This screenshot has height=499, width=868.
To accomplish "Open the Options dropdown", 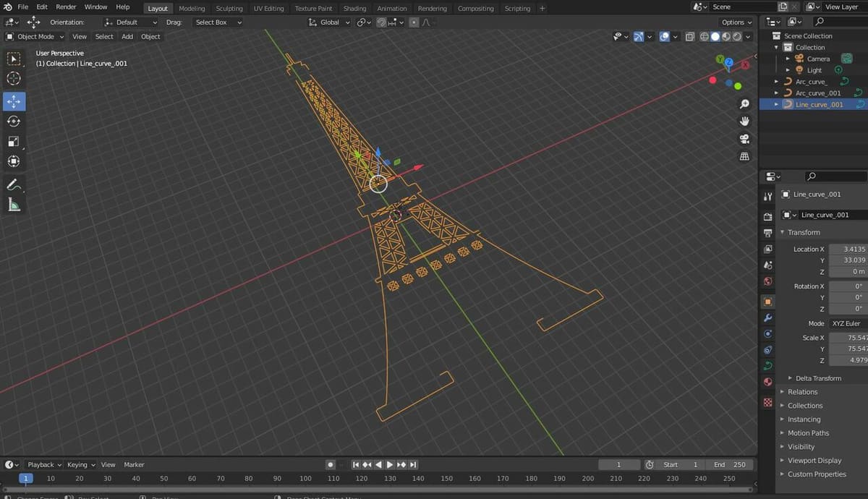I will (737, 22).
